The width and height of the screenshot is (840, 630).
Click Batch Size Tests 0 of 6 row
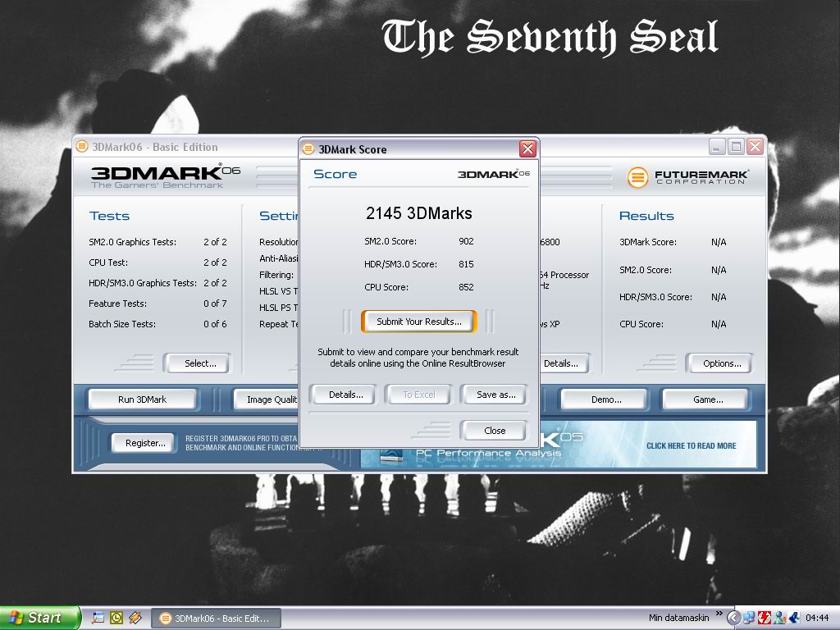pyautogui.click(x=158, y=324)
